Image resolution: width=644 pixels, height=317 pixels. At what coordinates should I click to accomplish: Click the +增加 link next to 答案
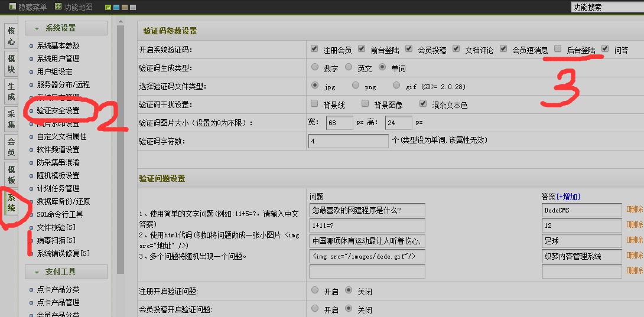coord(568,197)
